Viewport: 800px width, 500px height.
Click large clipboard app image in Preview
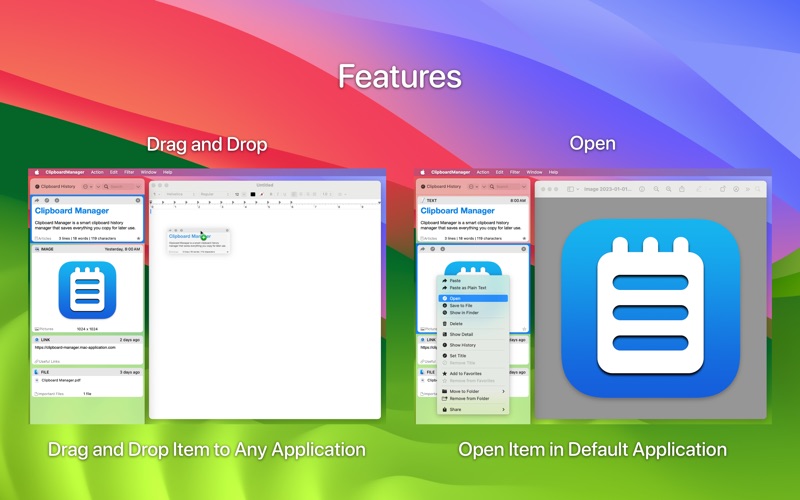pyautogui.click(x=650, y=308)
